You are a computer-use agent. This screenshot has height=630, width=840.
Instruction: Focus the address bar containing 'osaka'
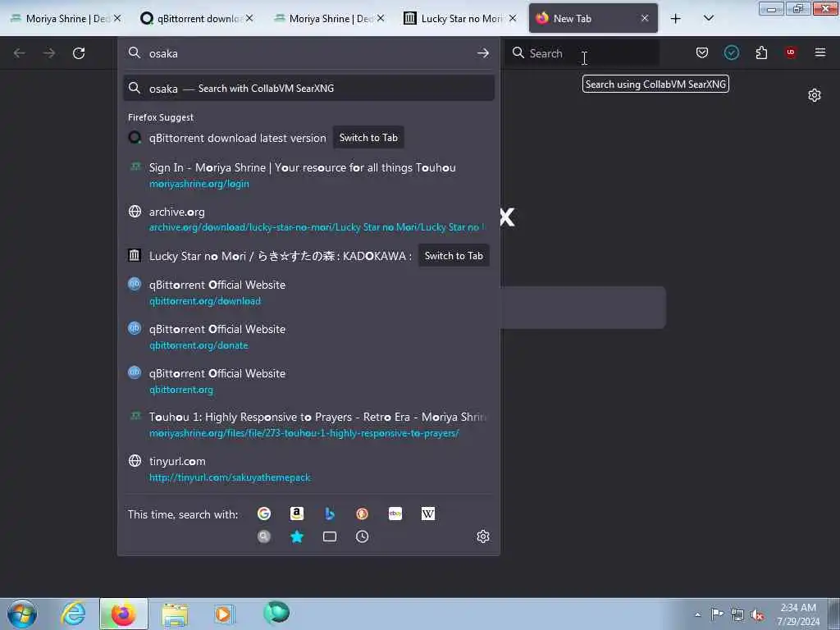coord(308,53)
